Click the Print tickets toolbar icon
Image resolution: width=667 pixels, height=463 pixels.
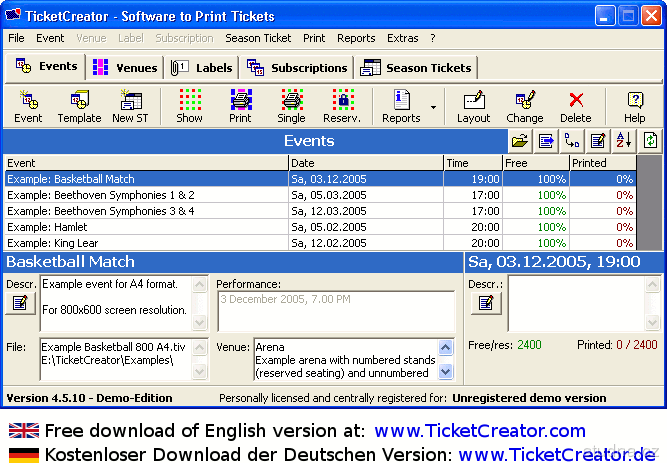click(x=240, y=105)
